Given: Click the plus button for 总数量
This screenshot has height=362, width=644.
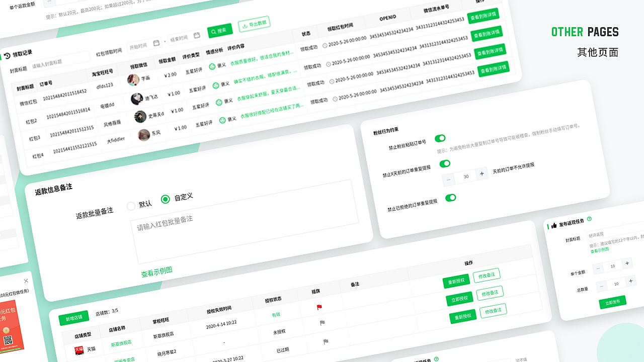Looking at the screenshot, I should (630, 281).
